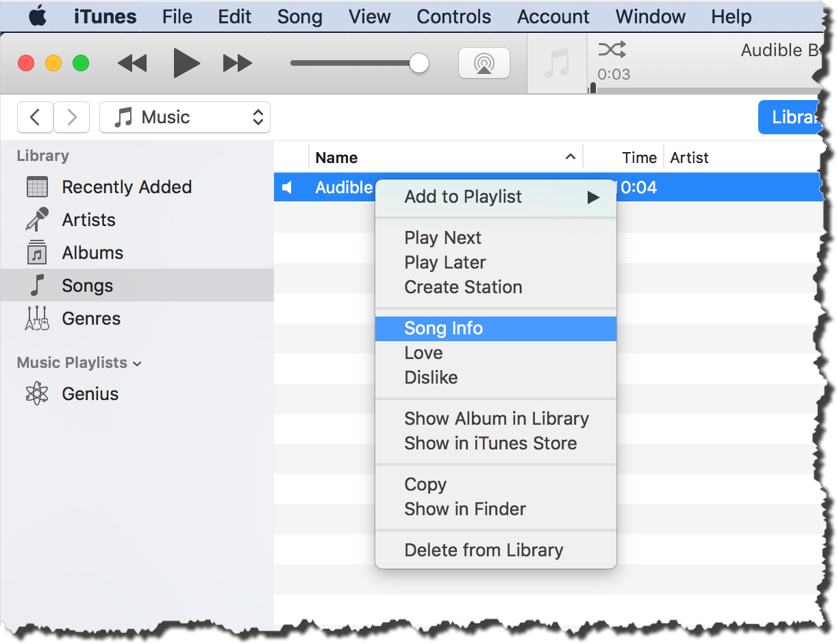The width and height of the screenshot is (837, 644).
Task: Choose Delete from Library
Action: [x=496, y=550]
